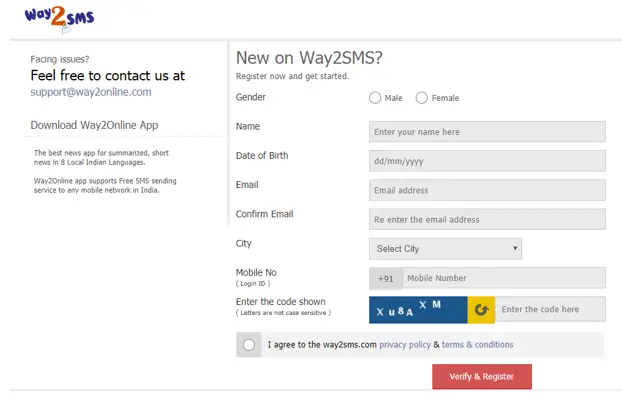Click the Way2SMS logo
This screenshot has height=396, width=622.
(59, 19)
